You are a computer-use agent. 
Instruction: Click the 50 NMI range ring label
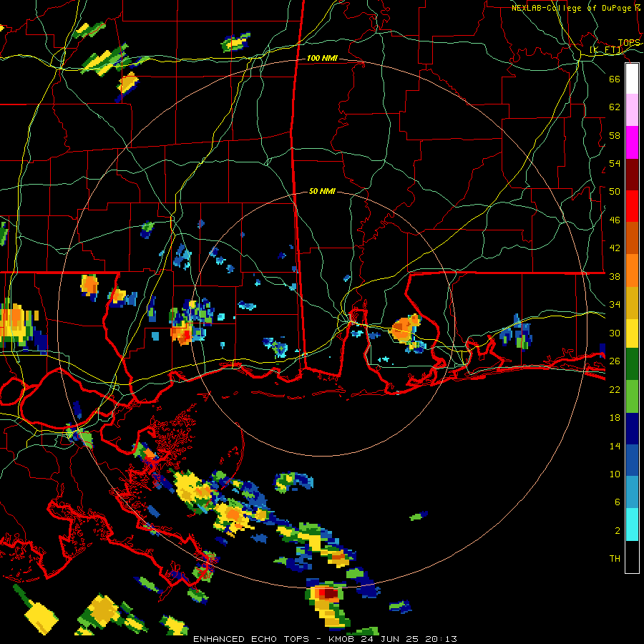[x=321, y=191]
